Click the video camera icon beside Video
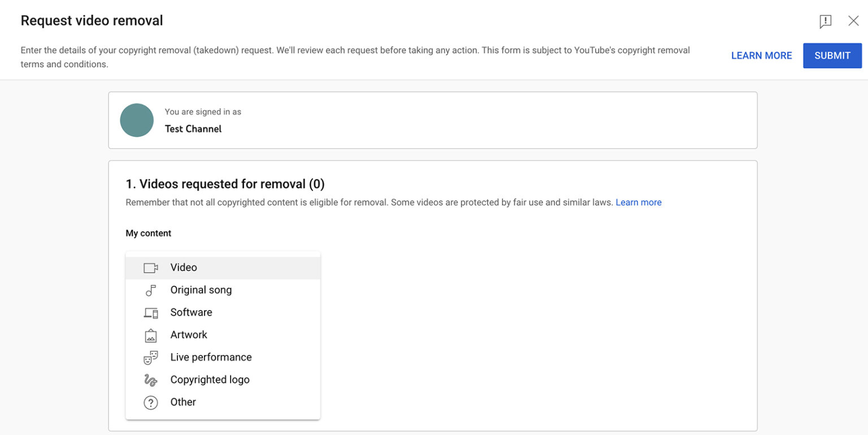Viewport: 868px width, 435px height. tap(151, 268)
